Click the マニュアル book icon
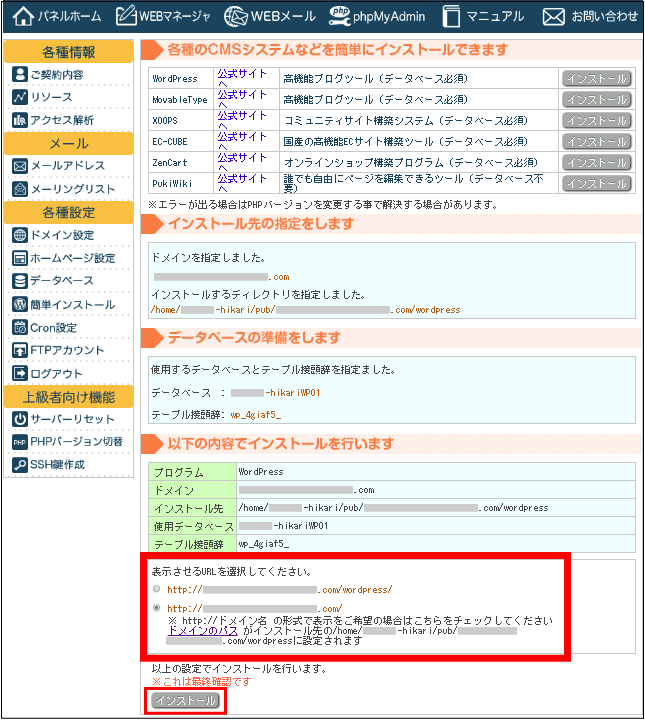Viewport: 645px width, 720px height. pos(451,17)
